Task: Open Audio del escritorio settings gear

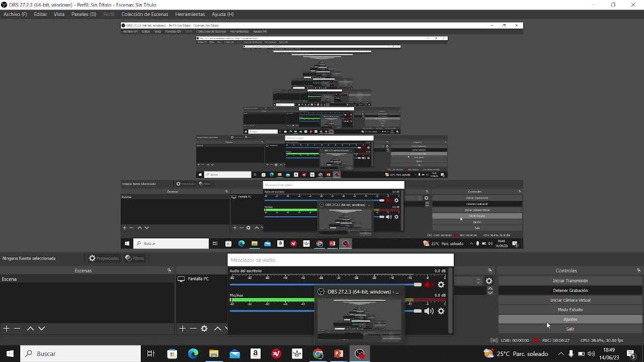Action: pyautogui.click(x=441, y=285)
